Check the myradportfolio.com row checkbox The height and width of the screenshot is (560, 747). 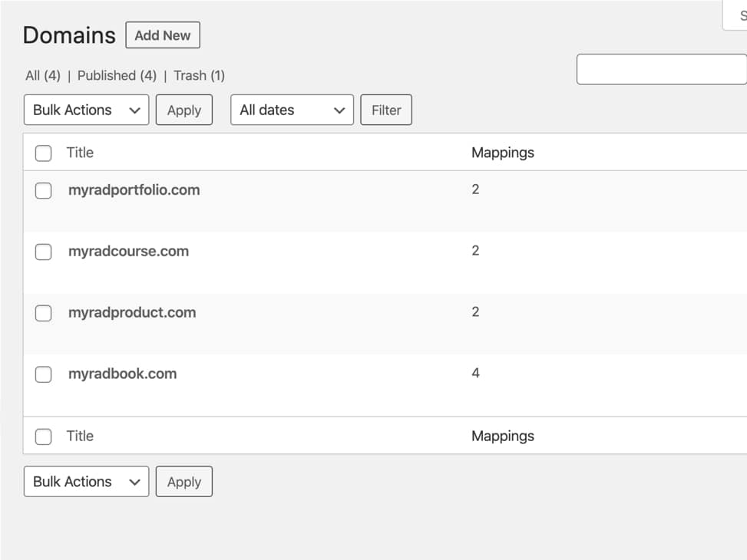tap(44, 190)
